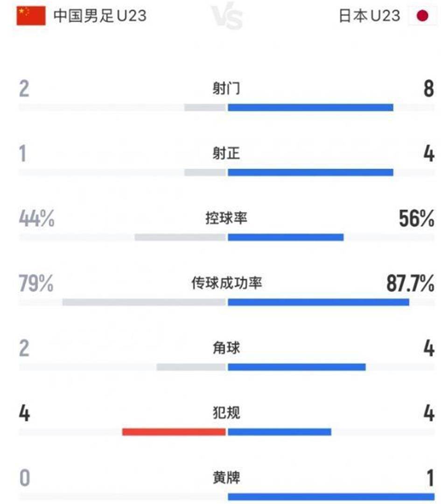Click the 控球率 stat label
441x504 pixels.
point(226,217)
